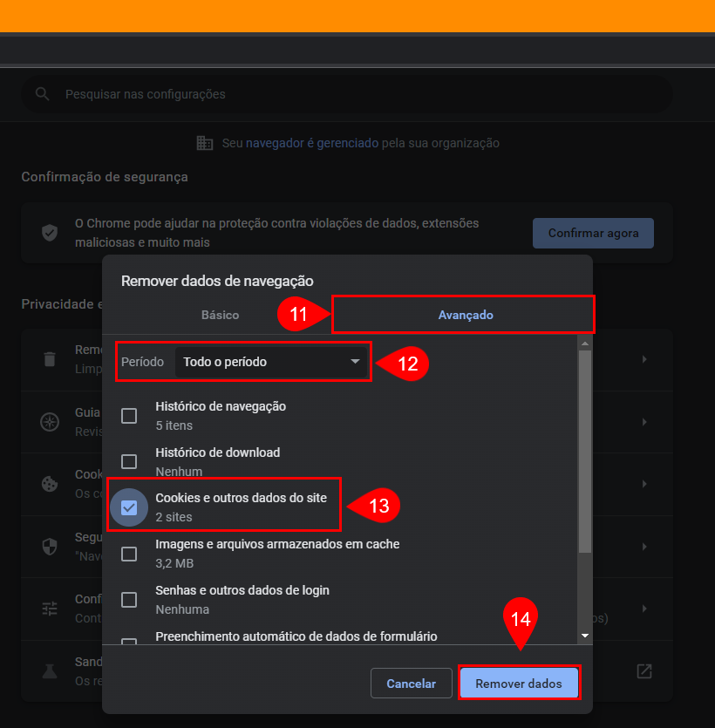This screenshot has height=728, width=715.
Task: Click the organization building icon
Action: click(x=205, y=143)
